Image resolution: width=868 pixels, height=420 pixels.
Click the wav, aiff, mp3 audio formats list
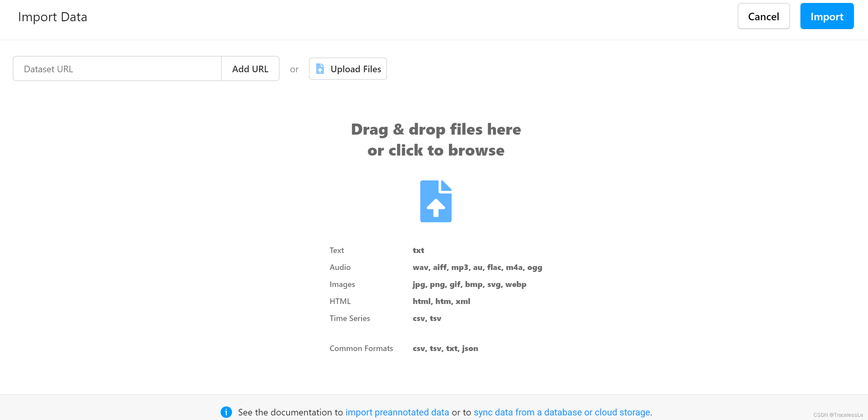pyautogui.click(x=477, y=267)
